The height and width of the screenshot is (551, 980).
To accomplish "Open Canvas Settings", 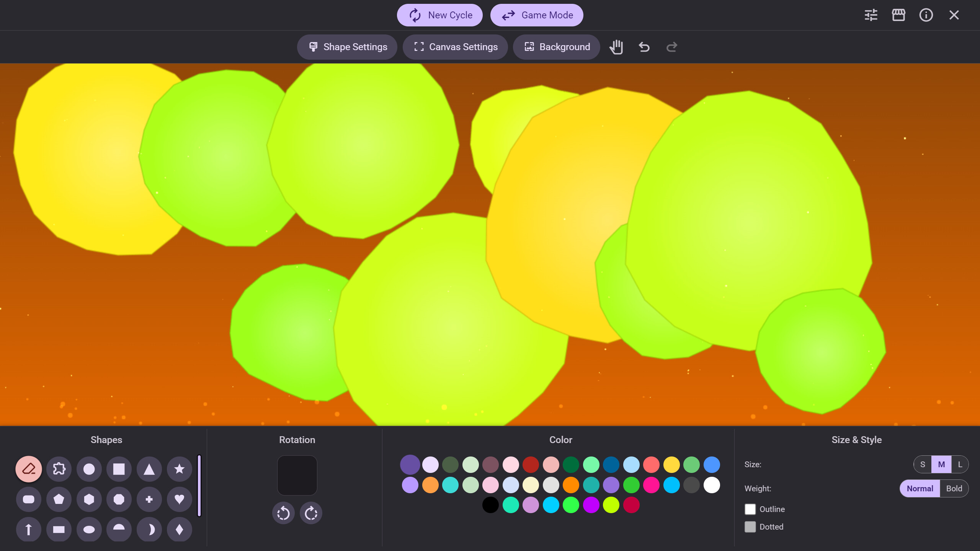I will point(455,47).
